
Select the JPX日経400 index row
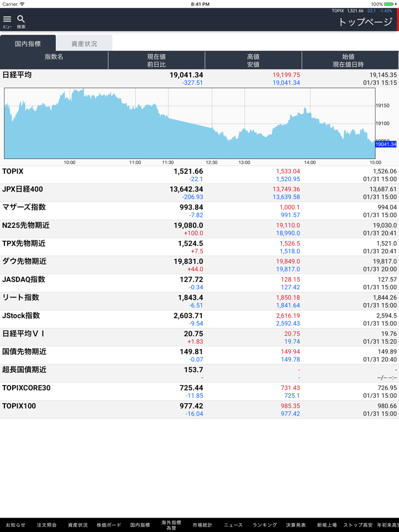click(x=199, y=193)
